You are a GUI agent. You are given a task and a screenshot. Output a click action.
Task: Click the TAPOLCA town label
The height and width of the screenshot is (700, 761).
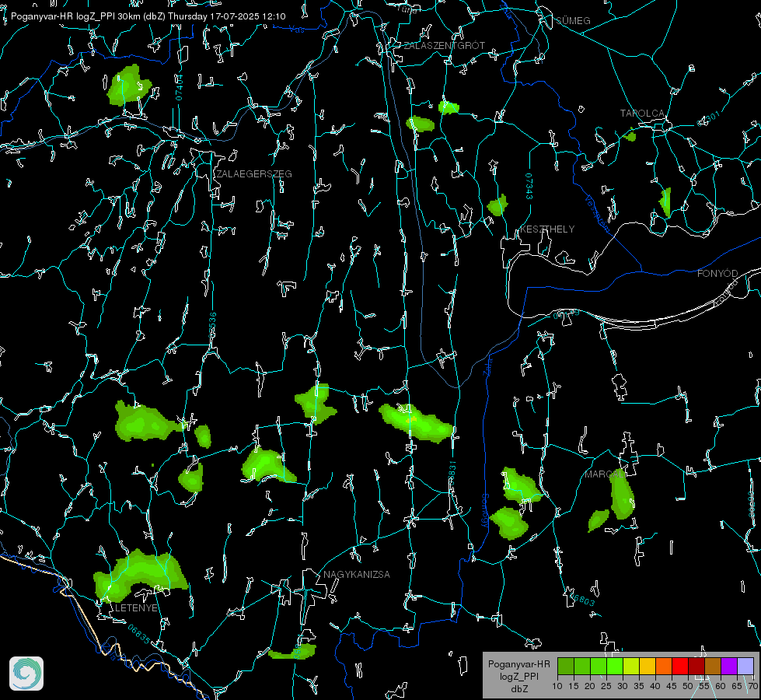tap(643, 114)
